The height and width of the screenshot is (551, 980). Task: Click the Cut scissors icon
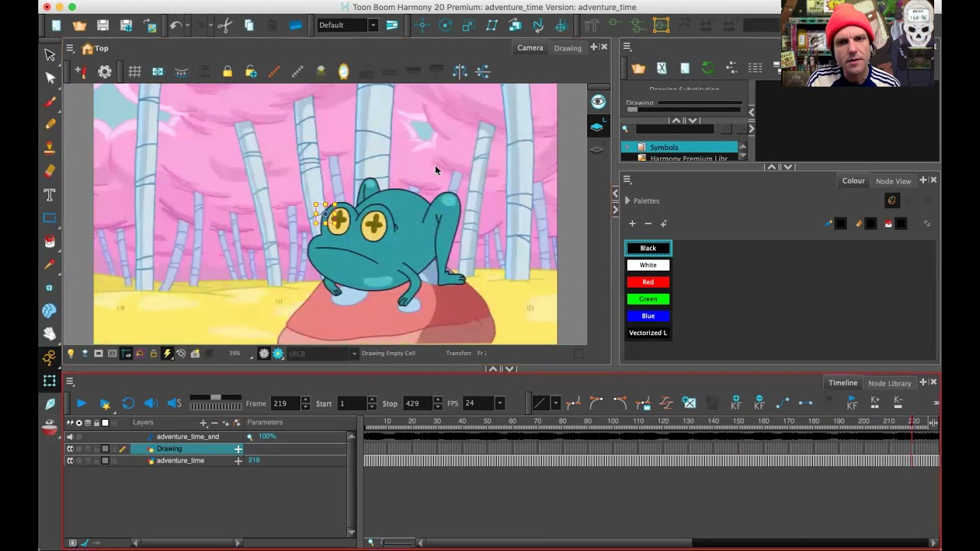coord(224,25)
